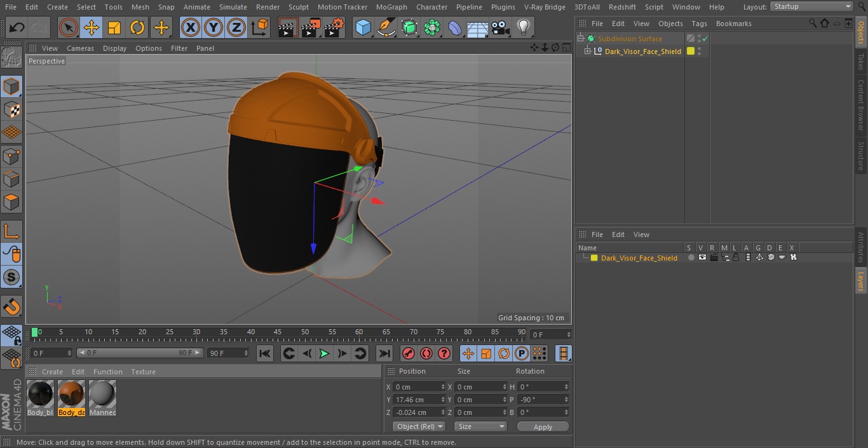Click Rotation P stepper arrows

pyautogui.click(x=566, y=400)
